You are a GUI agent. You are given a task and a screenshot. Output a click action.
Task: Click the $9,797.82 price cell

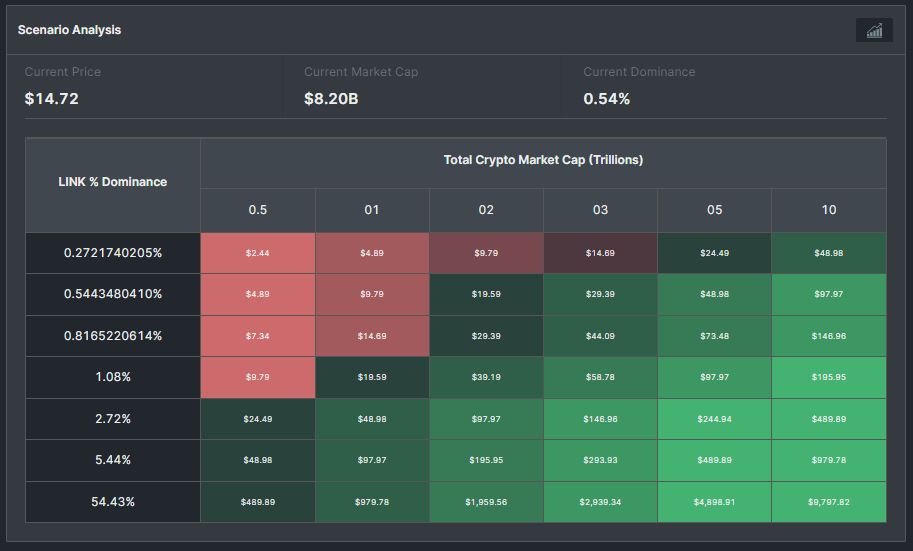tap(829, 502)
